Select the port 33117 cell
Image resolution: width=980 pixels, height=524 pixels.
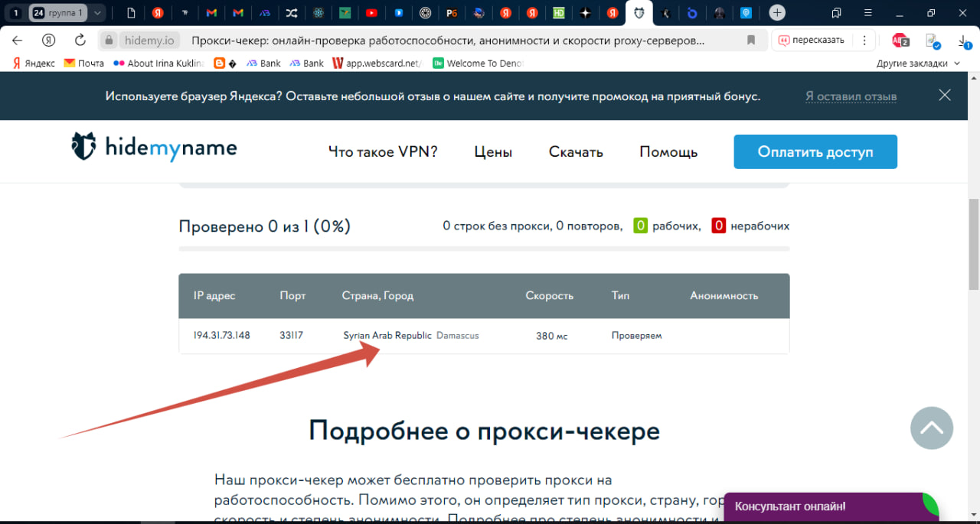[x=292, y=335]
